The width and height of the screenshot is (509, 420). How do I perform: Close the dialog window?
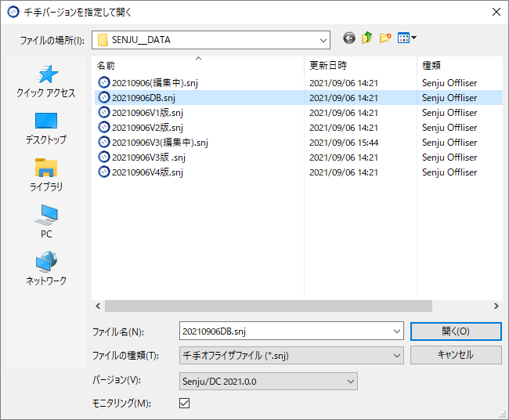(496, 12)
